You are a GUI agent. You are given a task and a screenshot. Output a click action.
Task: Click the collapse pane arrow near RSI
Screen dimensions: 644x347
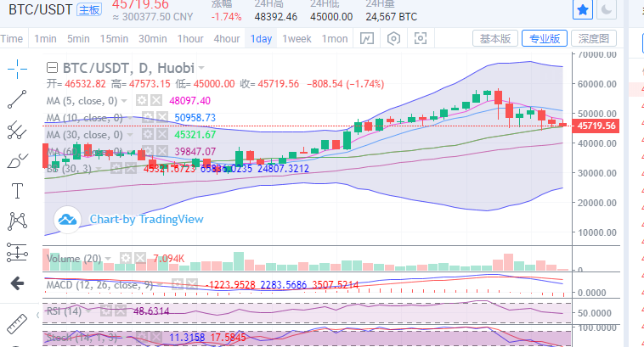coord(37,315)
